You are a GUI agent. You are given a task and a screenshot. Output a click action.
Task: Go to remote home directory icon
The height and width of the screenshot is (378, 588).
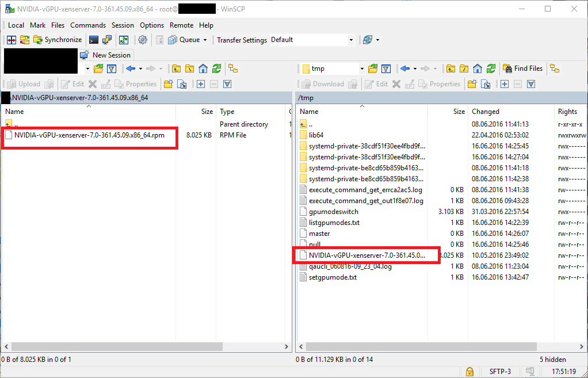pyautogui.click(x=478, y=68)
